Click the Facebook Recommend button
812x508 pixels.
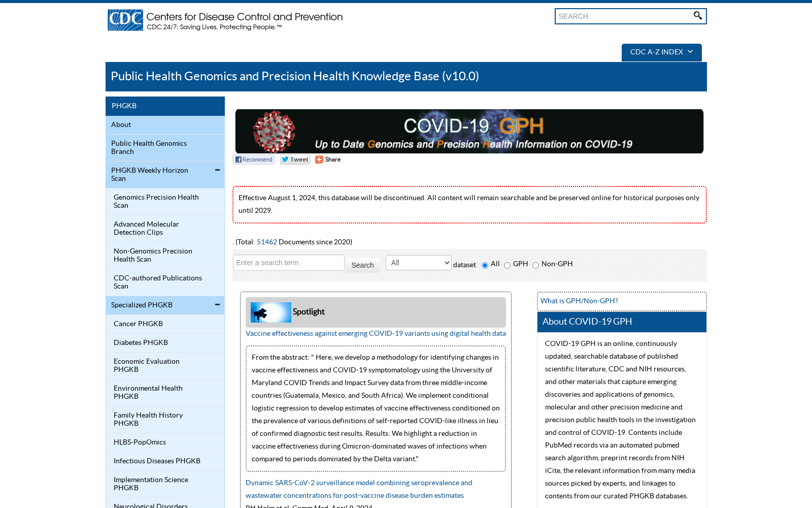(254, 160)
